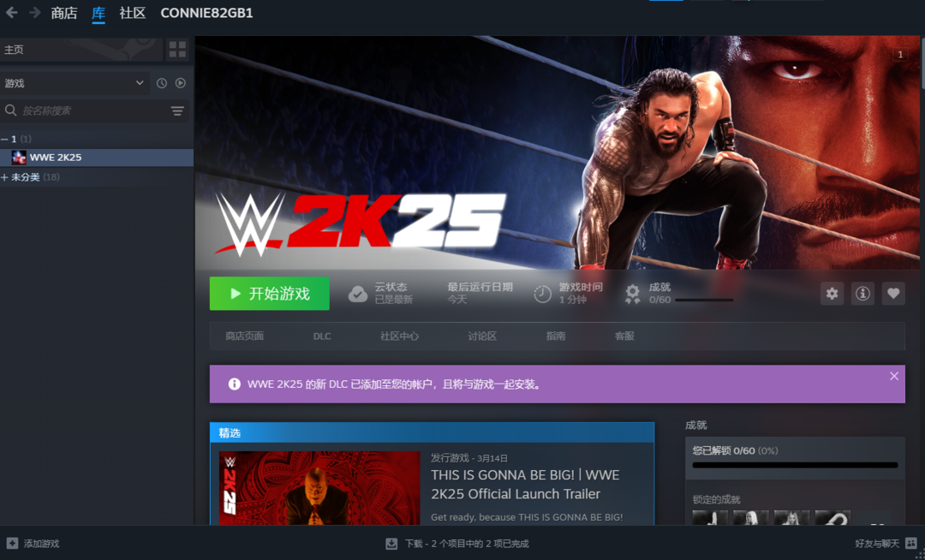This screenshot has width=925, height=560.
Task: Go forward with the right arrow
Action: click(35, 13)
